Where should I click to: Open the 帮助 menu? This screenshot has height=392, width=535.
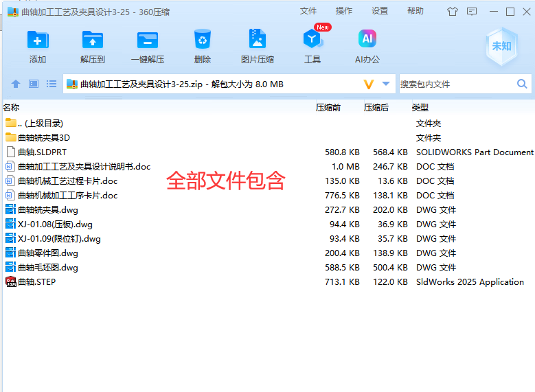point(416,11)
